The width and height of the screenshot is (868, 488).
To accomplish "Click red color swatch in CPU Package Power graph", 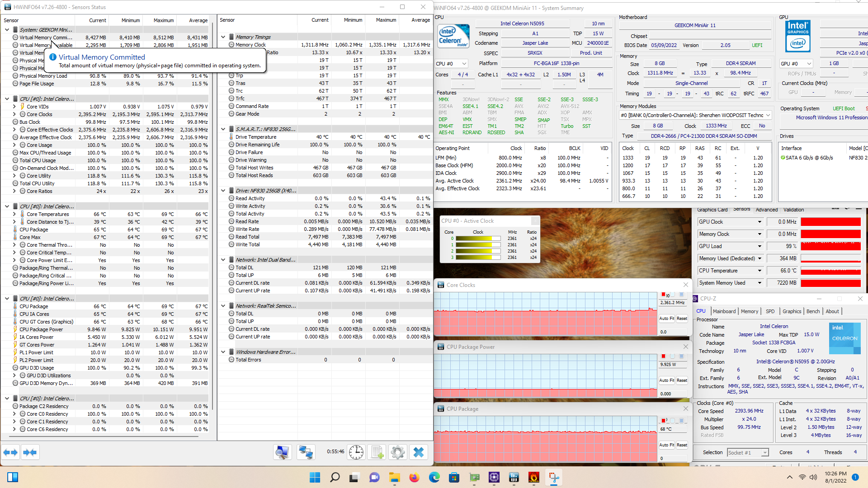I will tap(663, 357).
